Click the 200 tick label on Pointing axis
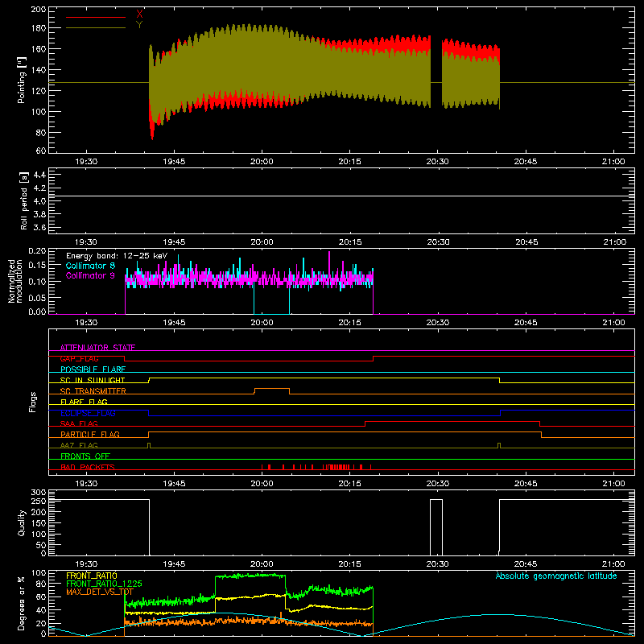The width and height of the screenshot is (644, 644). [39, 10]
